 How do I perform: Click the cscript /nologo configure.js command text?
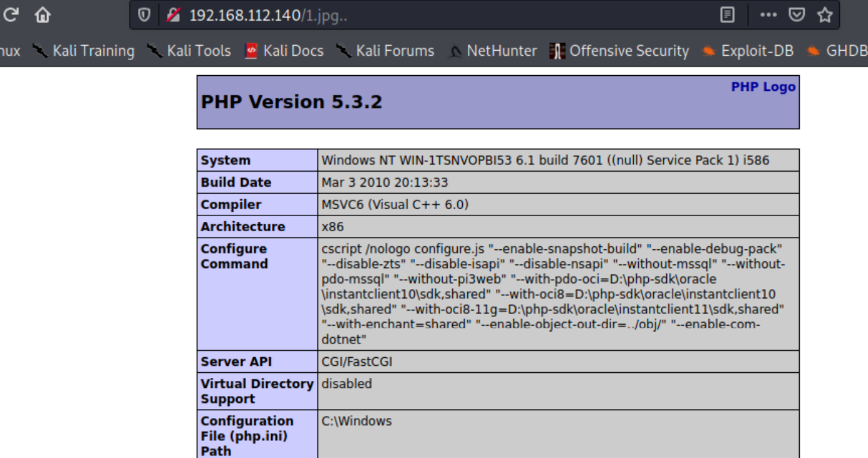[x=553, y=294]
